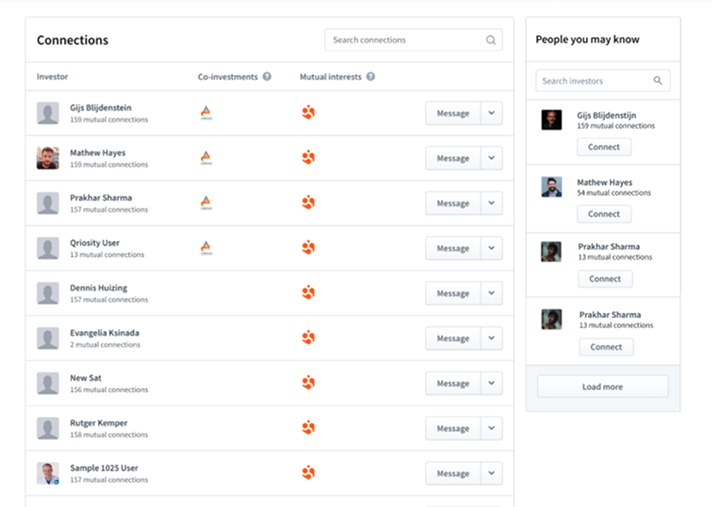
Task: Click into the Search investors field
Action: tap(594, 81)
